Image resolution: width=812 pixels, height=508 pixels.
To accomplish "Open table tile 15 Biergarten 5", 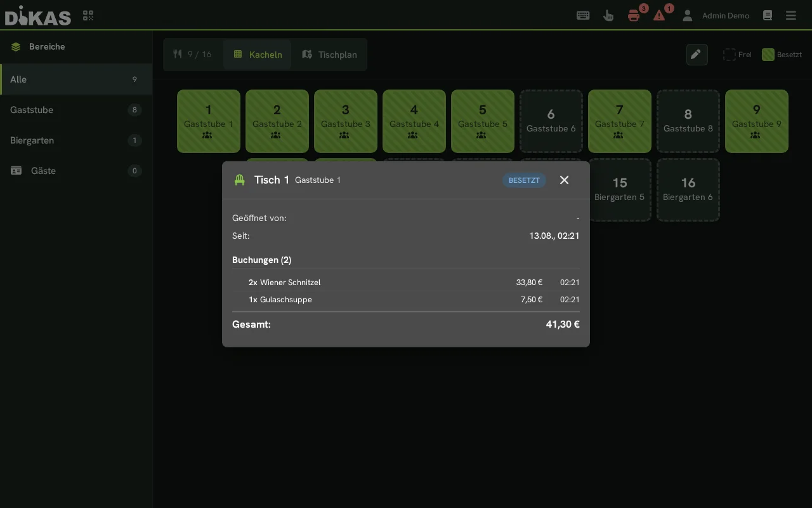I will [620, 190].
